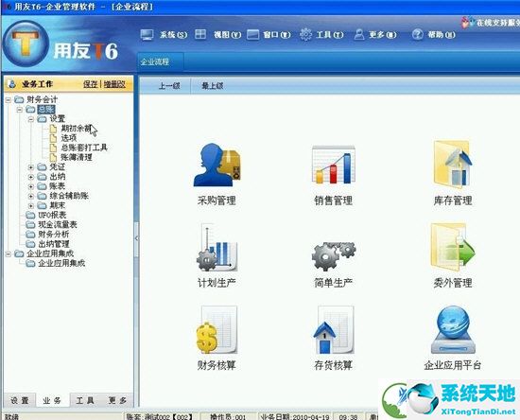Image resolution: width=520 pixels, height=420 pixels.
Task: Open the 更多(M) menu
Action: (x=375, y=34)
